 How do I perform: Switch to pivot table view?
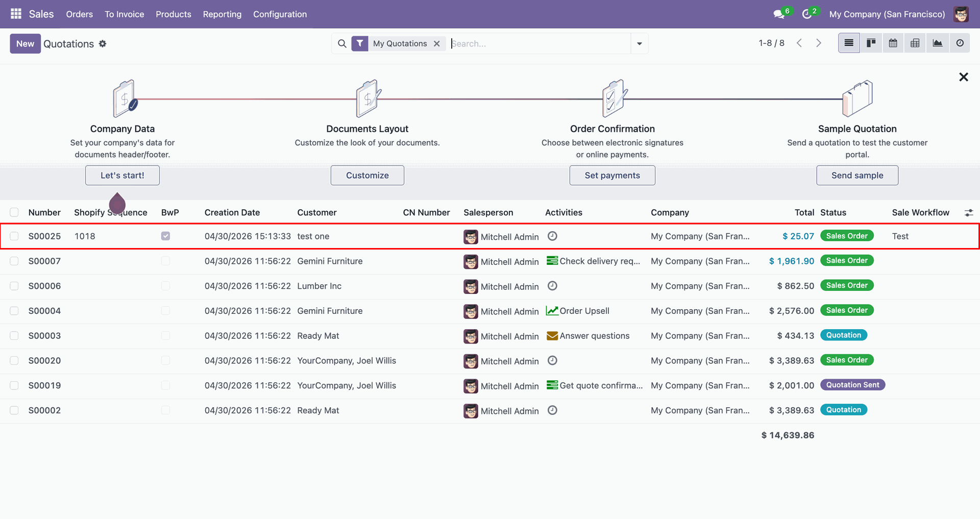pos(915,43)
